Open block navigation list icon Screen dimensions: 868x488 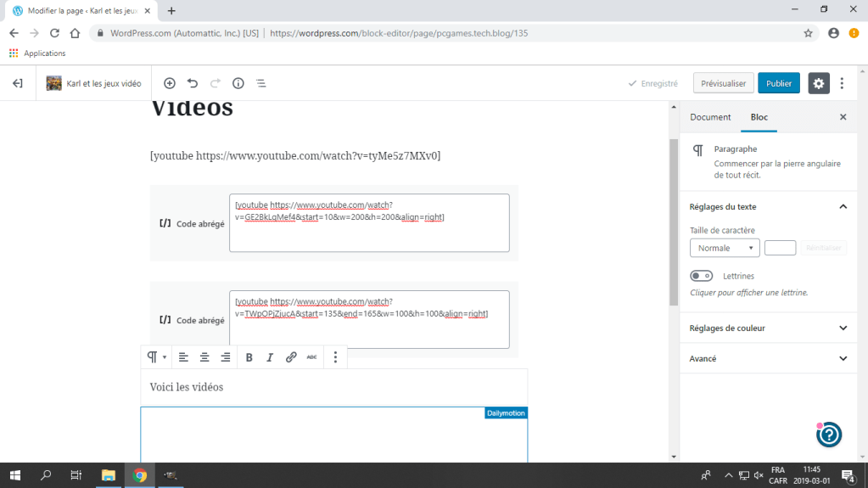(x=261, y=83)
